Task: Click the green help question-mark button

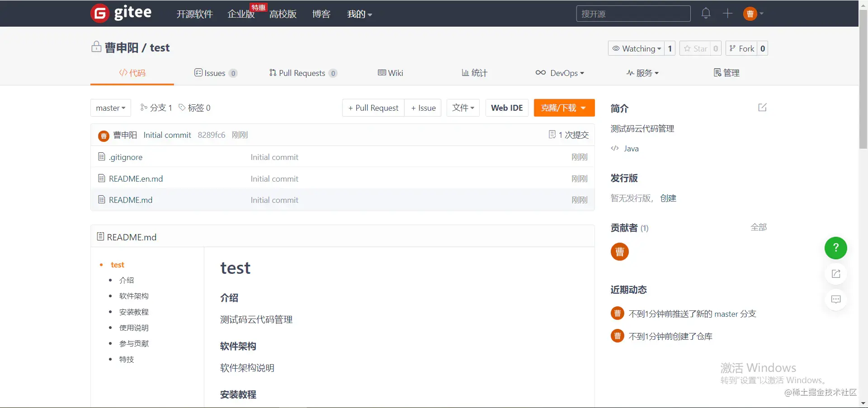Action: pyautogui.click(x=836, y=248)
